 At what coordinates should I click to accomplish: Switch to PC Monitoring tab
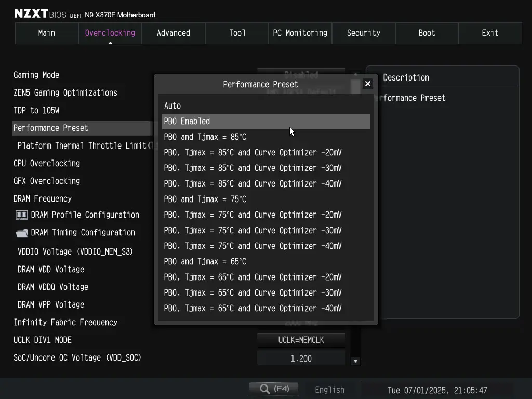tap(300, 33)
